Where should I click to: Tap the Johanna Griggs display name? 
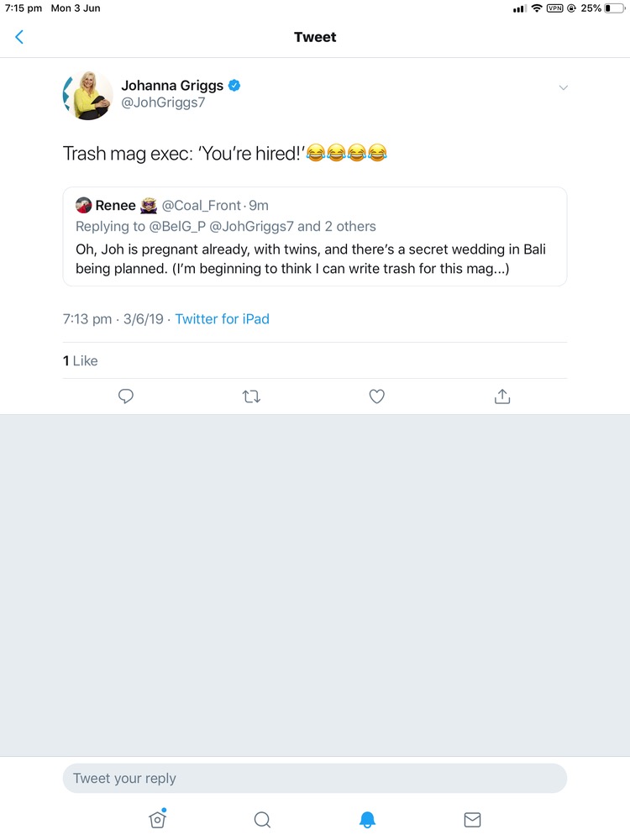[x=172, y=85]
